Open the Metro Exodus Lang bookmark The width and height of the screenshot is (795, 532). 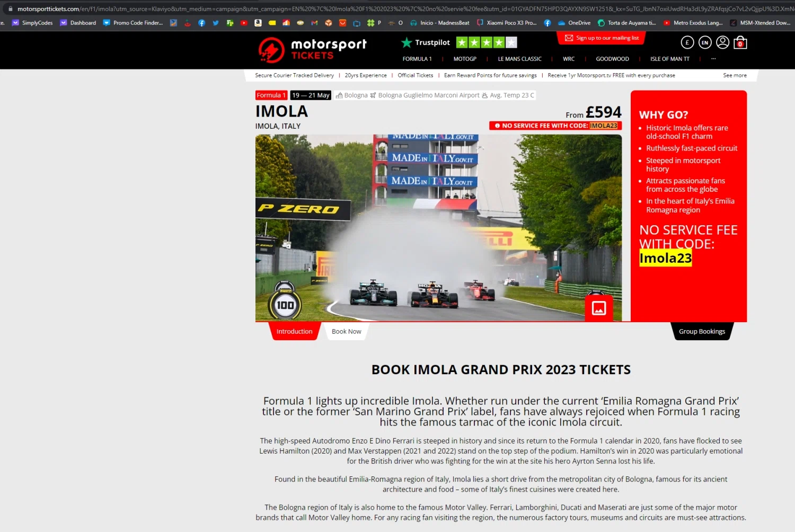tap(693, 23)
